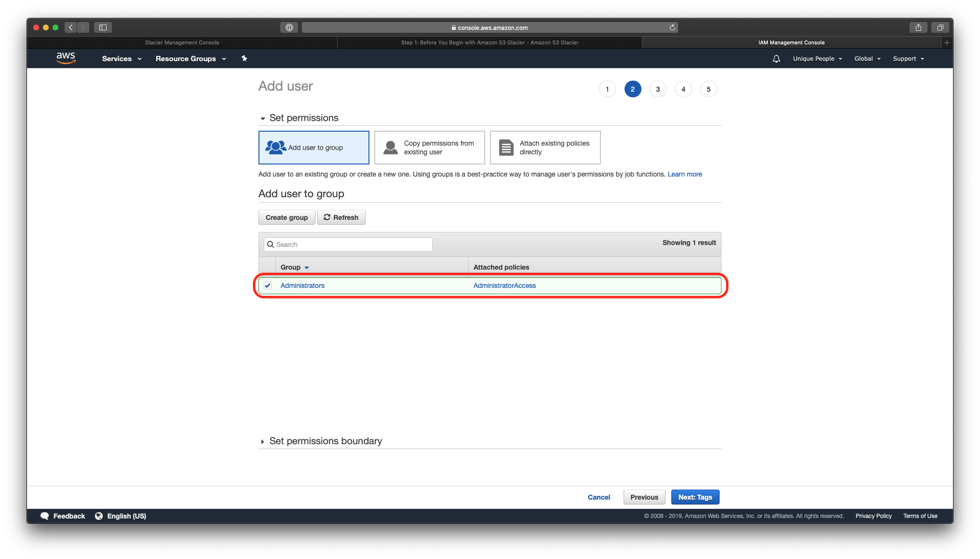
Task: Click the Next: Tags button
Action: pyautogui.click(x=695, y=497)
